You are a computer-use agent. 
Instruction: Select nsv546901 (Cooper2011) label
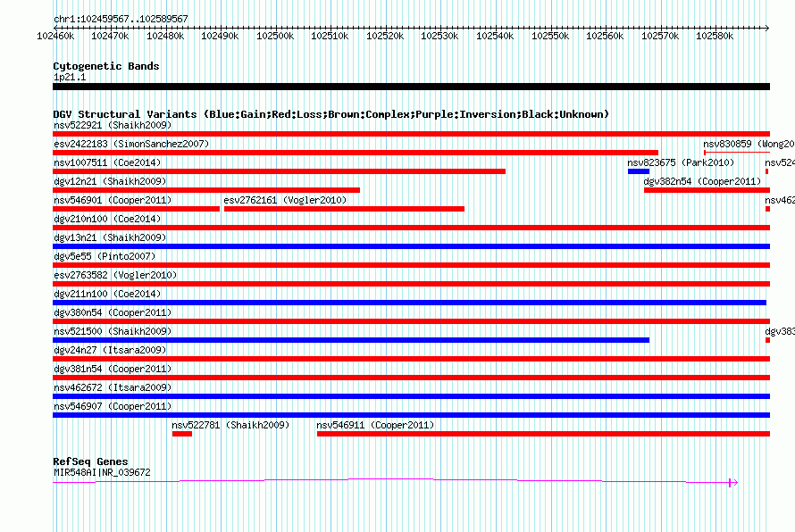point(113,200)
